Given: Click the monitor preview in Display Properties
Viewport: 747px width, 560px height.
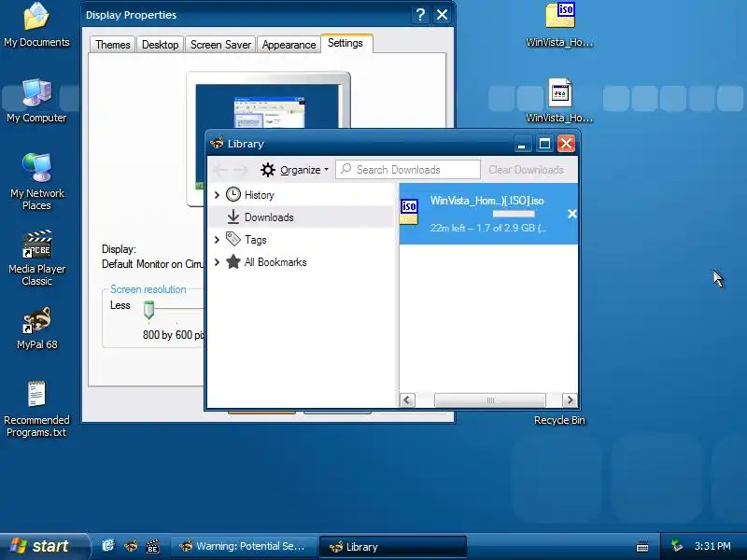Looking at the screenshot, I should [x=268, y=105].
